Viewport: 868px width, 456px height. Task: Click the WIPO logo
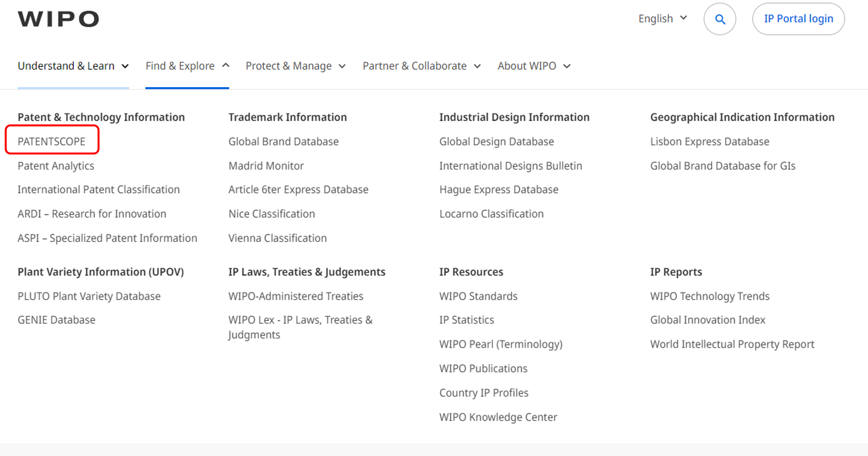58,19
